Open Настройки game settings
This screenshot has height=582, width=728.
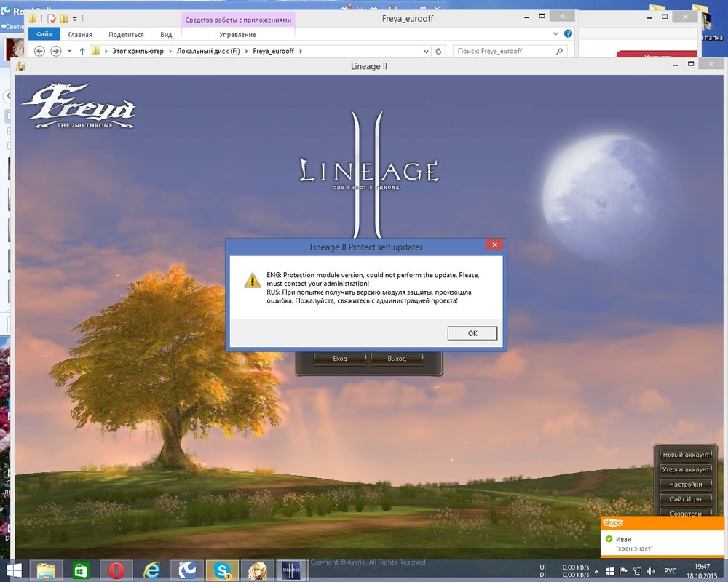tap(685, 484)
